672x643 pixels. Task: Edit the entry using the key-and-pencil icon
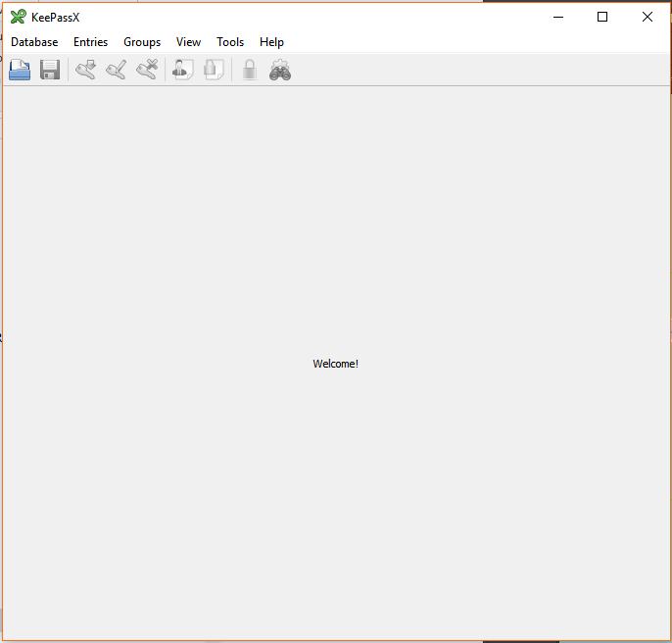[x=117, y=70]
